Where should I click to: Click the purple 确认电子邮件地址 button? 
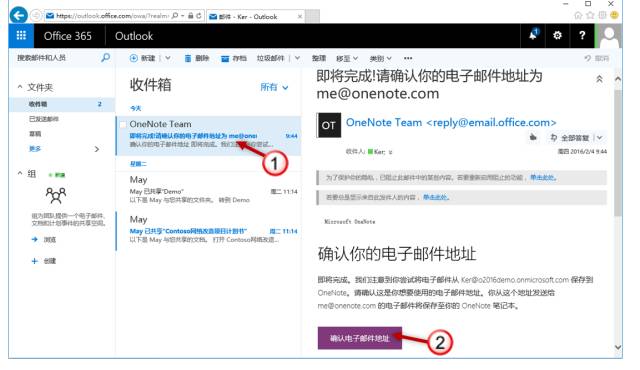point(360,338)
